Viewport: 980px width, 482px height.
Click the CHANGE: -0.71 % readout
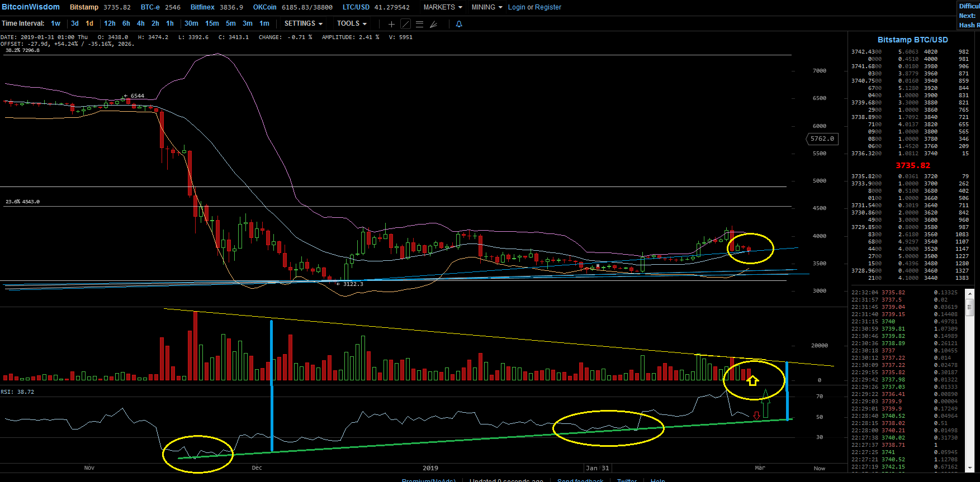[x=286, y=37]
